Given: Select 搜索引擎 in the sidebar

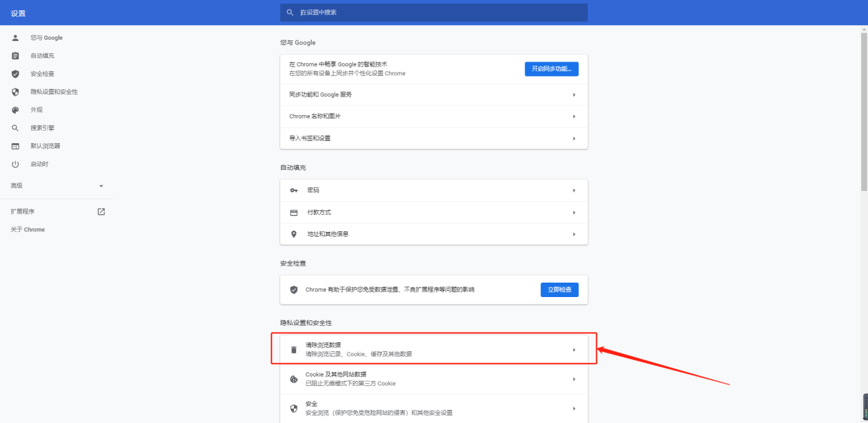Looking at the screenshot, I should (x=42, y=128).
